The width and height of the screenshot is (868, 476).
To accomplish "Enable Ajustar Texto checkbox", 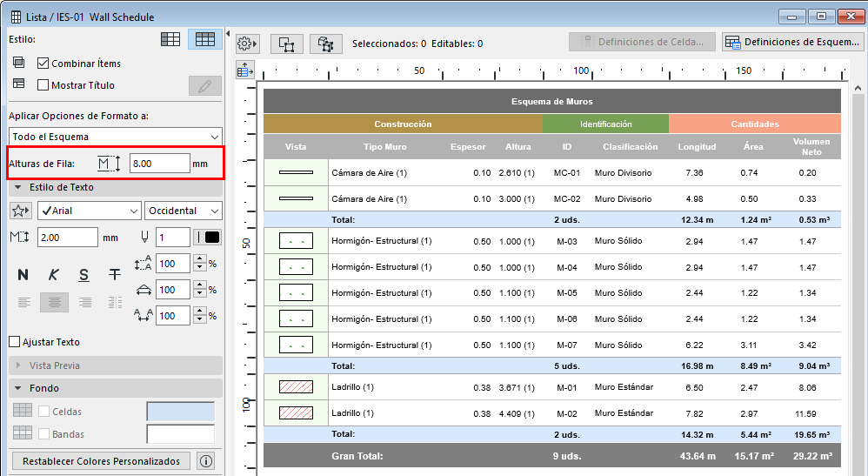I will click(15, 342).
